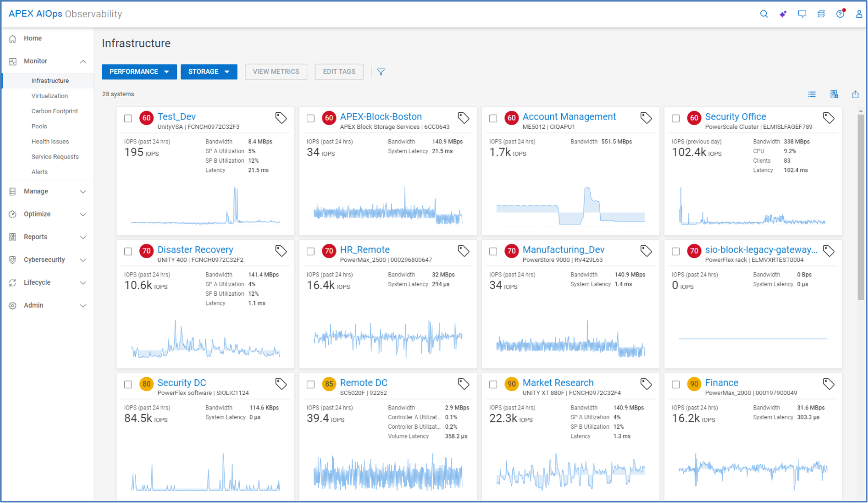
Task: Open the user profile icon
Action: click(x=859, y=14)
